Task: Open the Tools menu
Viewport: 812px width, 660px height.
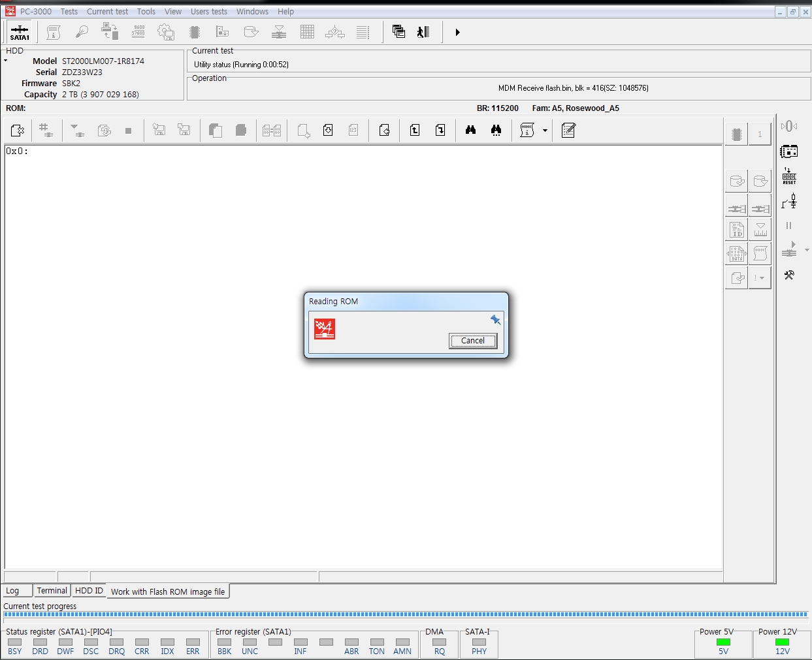Action: pos(146,11)
